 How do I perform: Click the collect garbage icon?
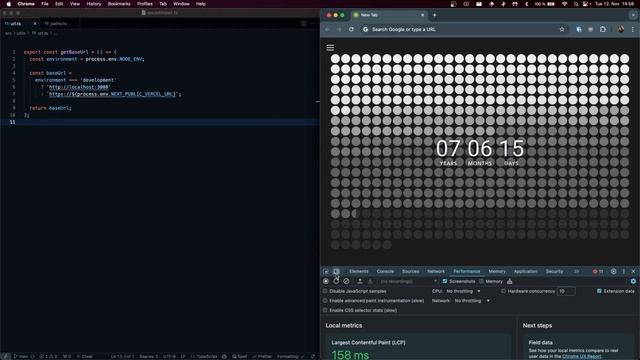(x=509, y=281)
